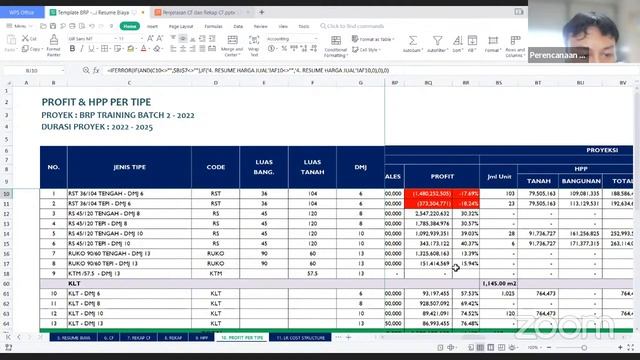Click the Open folder icon in quick access
Image resolution: width=640 pixels, height=360 pixels.
[43, 26]
